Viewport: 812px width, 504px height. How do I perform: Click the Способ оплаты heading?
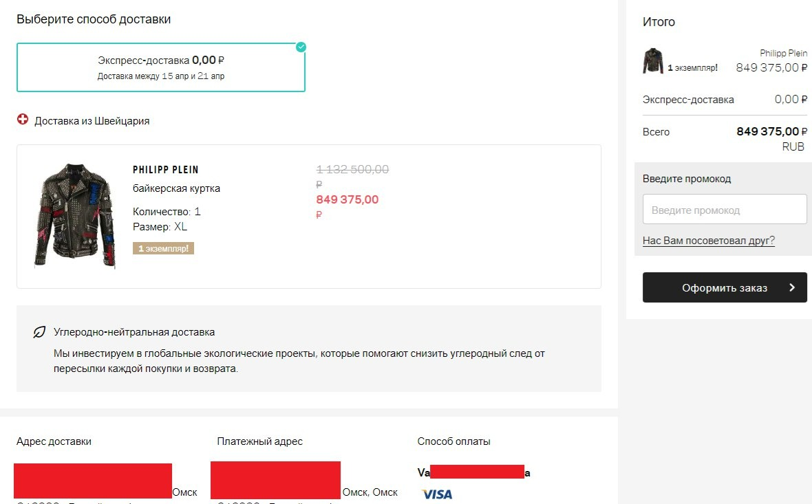coord(453,441)
